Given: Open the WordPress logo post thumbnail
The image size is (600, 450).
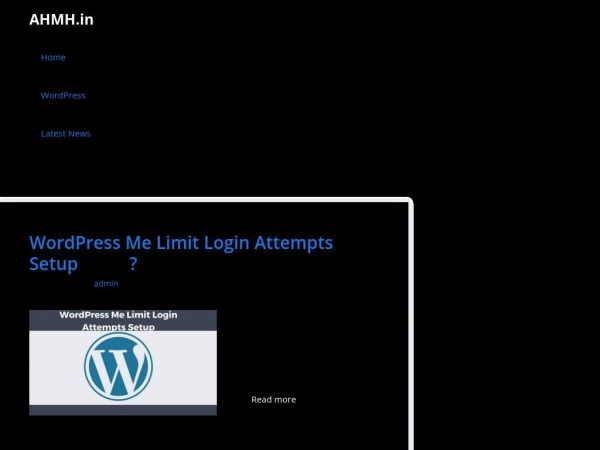Looking at the screenshot, I should click(x=123, y=362).
